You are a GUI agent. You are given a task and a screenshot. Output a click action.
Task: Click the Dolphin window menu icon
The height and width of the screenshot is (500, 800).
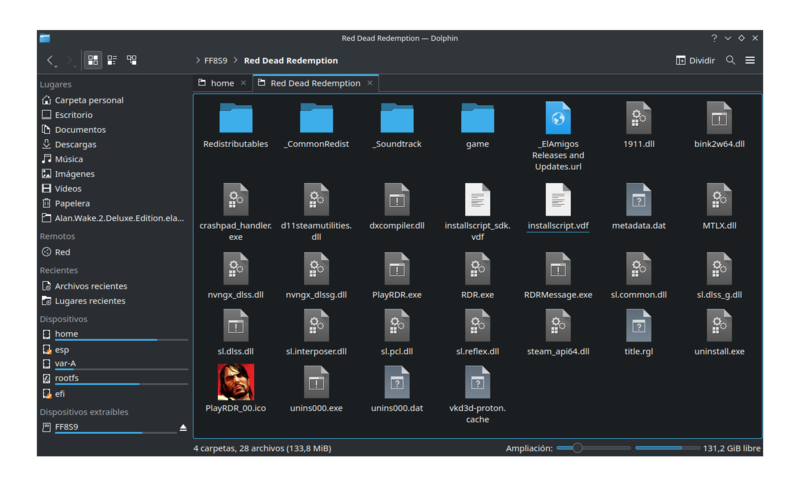(x=45, y=38)
